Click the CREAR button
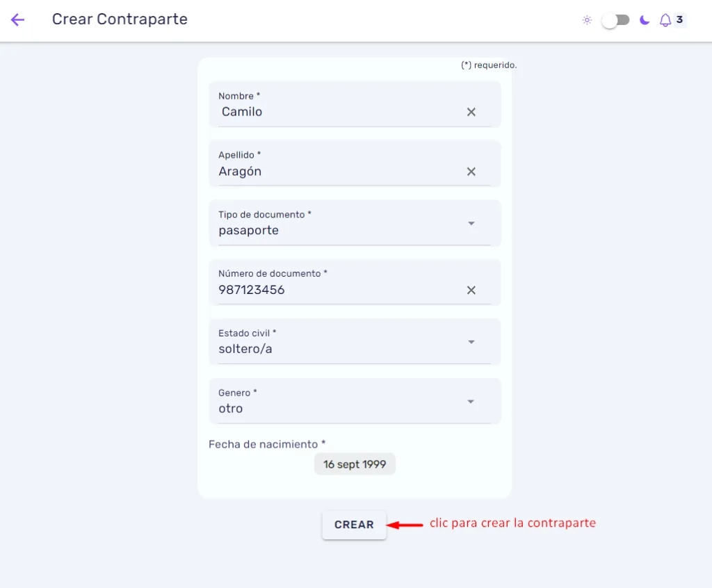712x588 pixels. pyautogui.click(x=354, y=525)
